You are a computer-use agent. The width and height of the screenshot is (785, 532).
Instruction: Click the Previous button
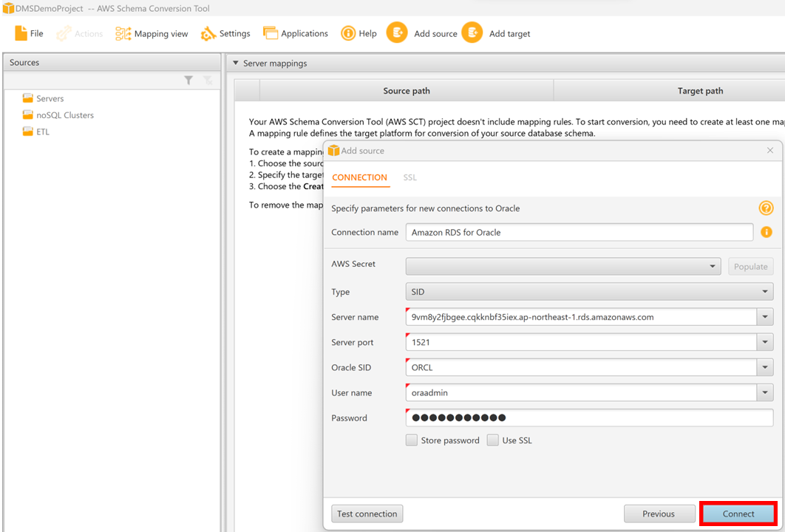point(659,514)
